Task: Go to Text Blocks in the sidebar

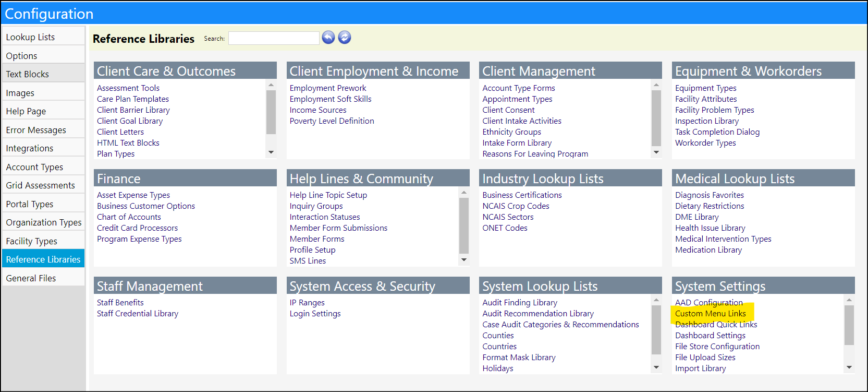Action: point(43,74)
